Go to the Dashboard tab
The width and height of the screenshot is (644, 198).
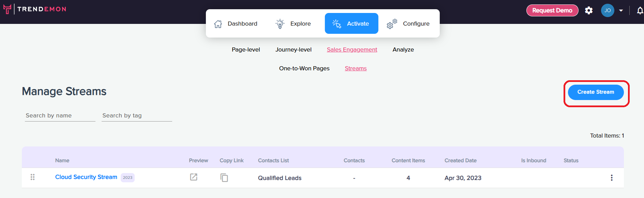click(x=236, y=24)
